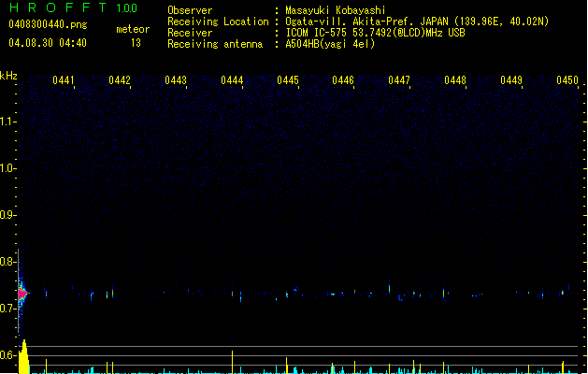Click the 0449 time marker
The image size is (588, 374).
point(511,80)
